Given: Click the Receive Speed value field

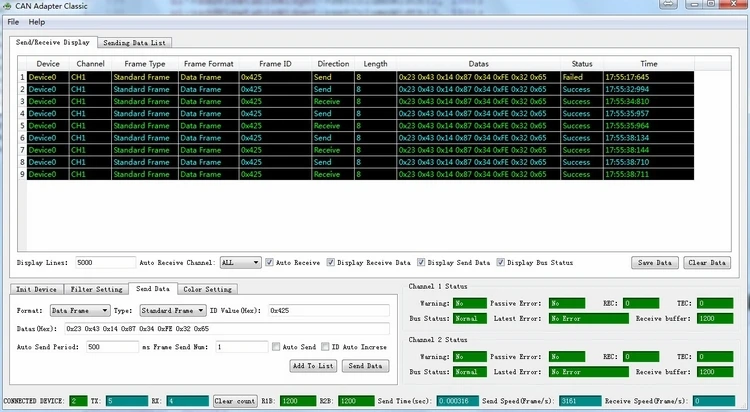Looking at the screenshot, I should [x=714, y=401].
